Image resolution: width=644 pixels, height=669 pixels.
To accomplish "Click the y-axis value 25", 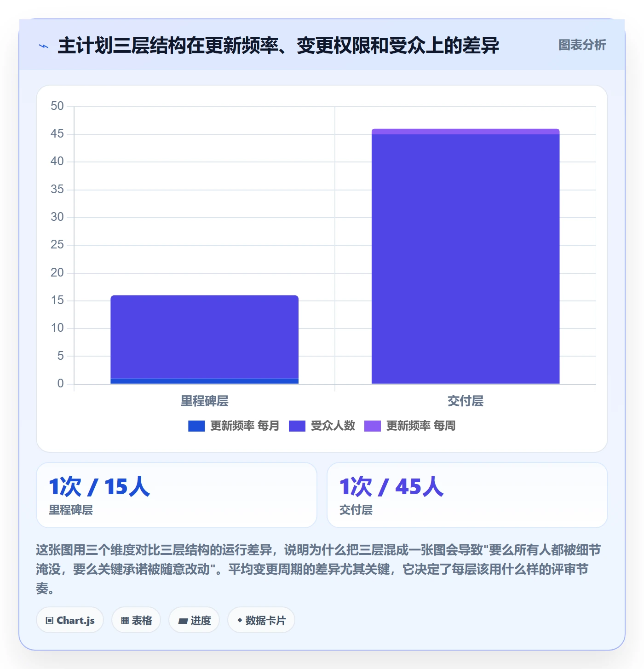I will 57,245.
